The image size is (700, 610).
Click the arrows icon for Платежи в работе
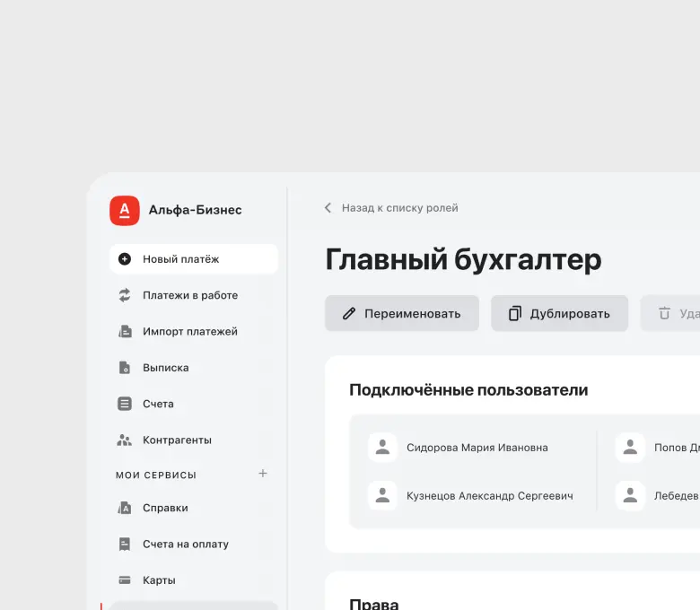coord(125,295)
